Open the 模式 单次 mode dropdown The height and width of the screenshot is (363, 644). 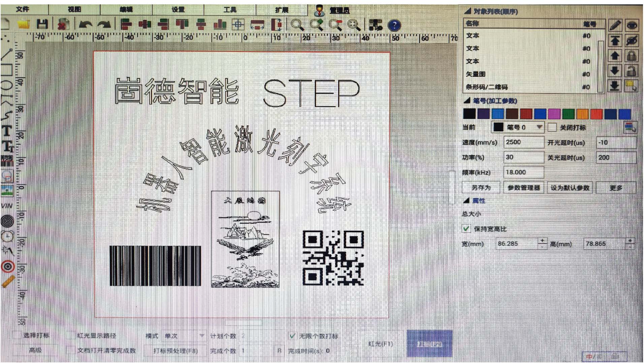(x=201, y=336)
